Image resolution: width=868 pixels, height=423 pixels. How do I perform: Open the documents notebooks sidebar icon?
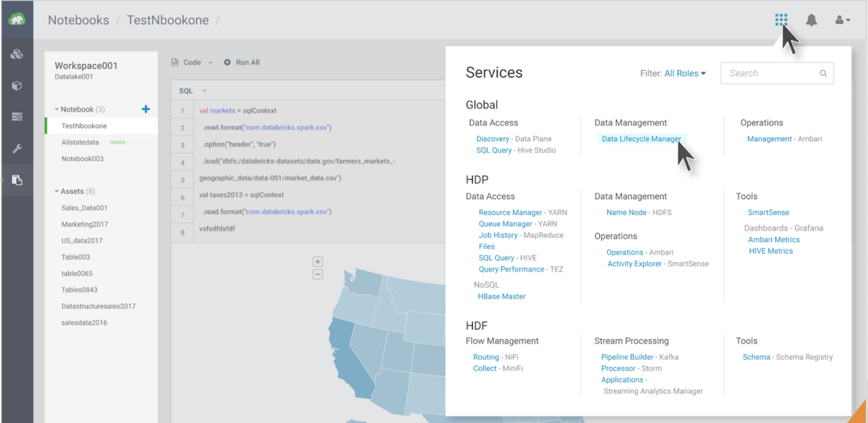coord(17,180)
